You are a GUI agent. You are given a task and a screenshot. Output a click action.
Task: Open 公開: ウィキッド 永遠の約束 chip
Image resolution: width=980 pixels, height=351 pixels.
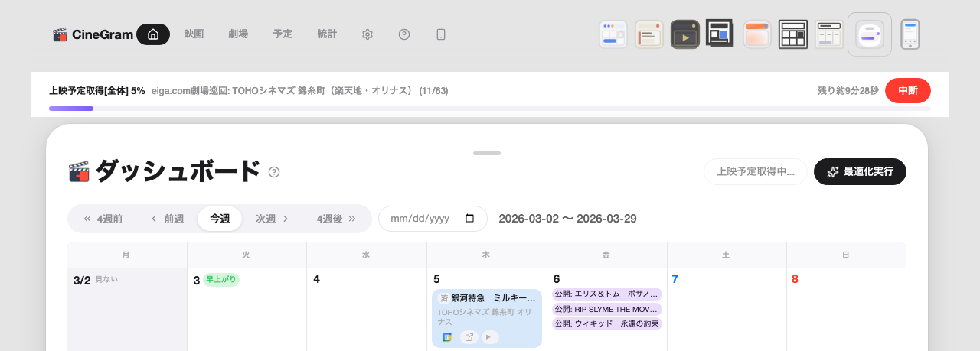606,323
